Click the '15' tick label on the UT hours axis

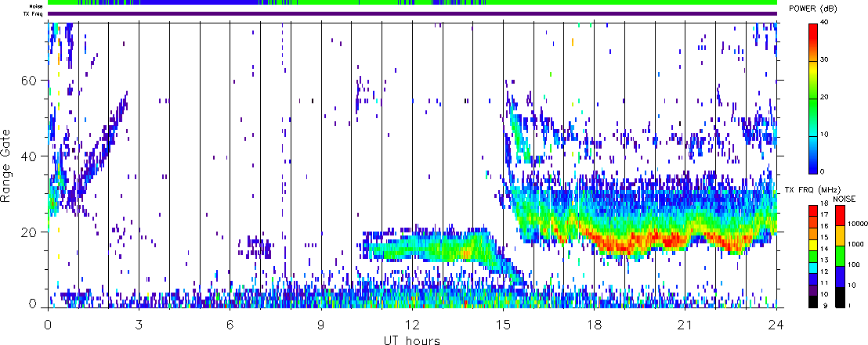(x=503, y=325)
